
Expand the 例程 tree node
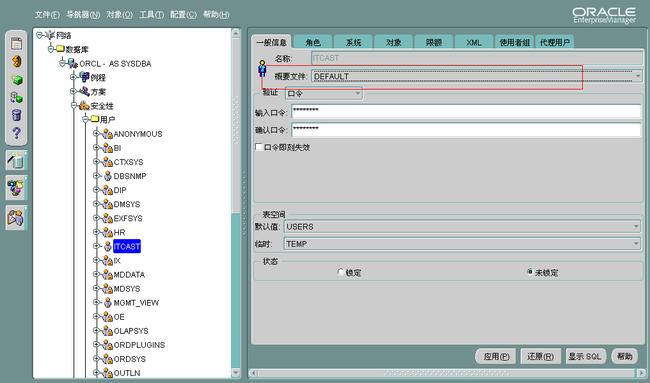73,77
